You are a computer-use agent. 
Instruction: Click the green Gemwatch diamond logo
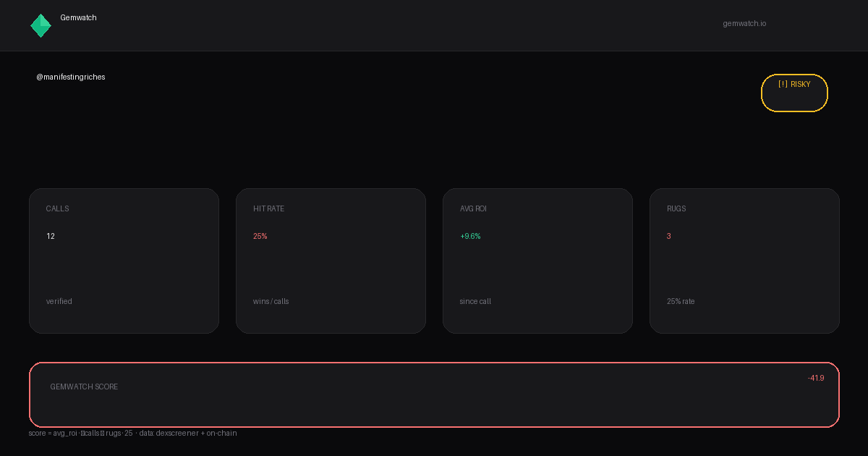pyautogui.click(x=41, y=25)
